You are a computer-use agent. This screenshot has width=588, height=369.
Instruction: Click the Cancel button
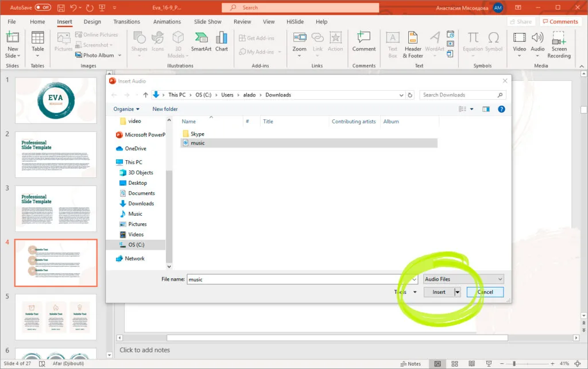click(x=485, y=292)
